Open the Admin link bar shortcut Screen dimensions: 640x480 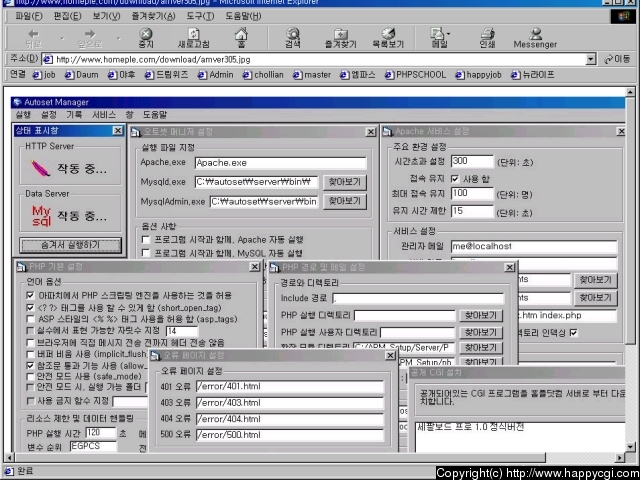[x=216, y=75]
